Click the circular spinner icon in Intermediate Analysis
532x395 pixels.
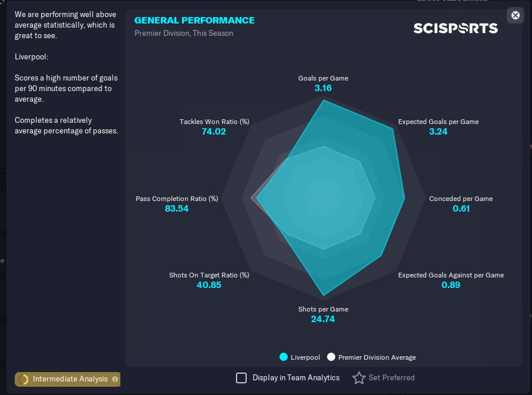(x=23, y=379)
